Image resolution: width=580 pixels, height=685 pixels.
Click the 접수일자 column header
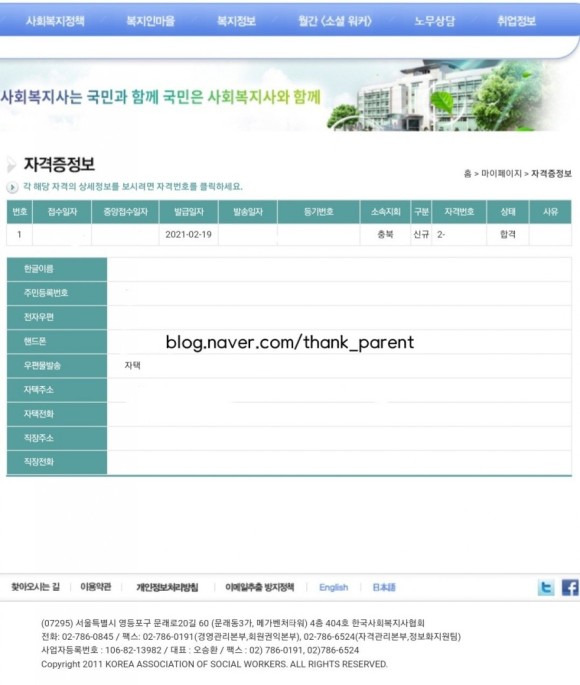[62, 212]
